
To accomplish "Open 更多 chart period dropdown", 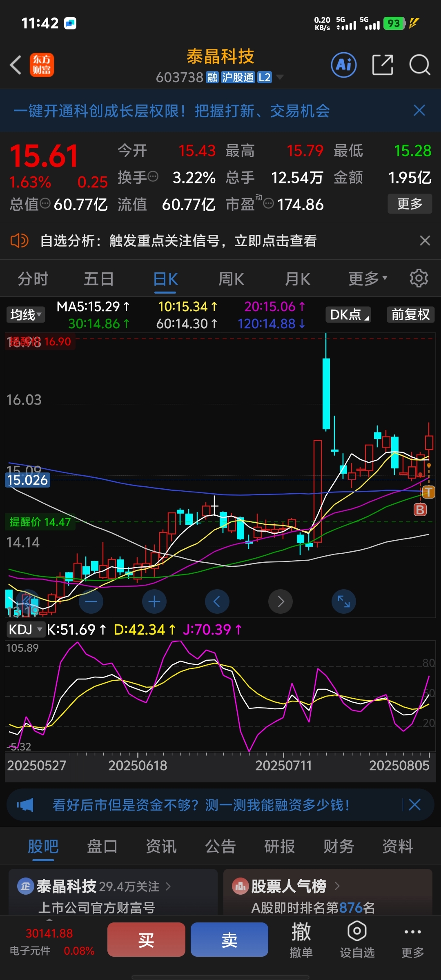I will tap(367, 278).
